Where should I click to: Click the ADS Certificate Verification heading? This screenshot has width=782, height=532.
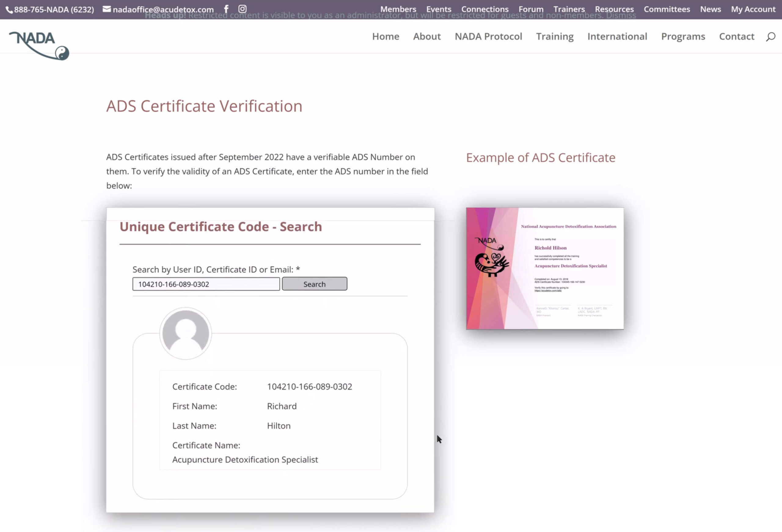click(204, 106)
